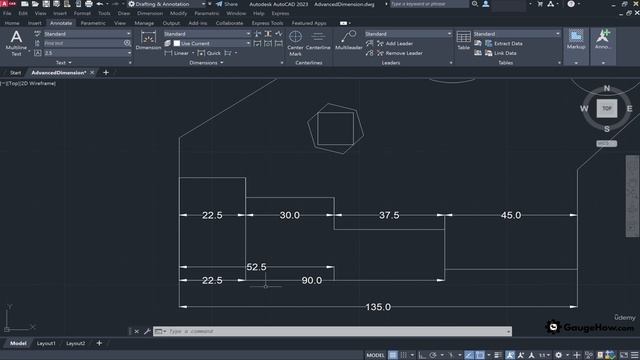The width and height of the screenshot is (640, 360).
Task: Open the Dimension menu
Action: pyautogui.click(x=150, y=13)
